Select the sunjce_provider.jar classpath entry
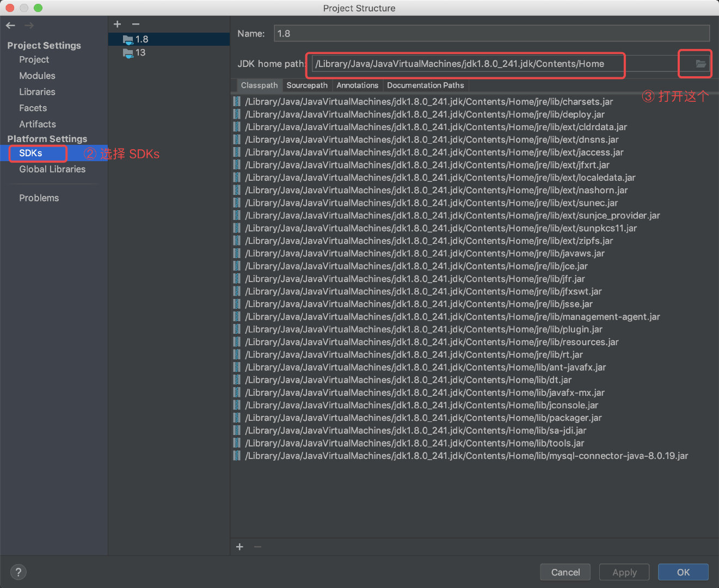Screen dimensions: 719x588 (452, 216)
